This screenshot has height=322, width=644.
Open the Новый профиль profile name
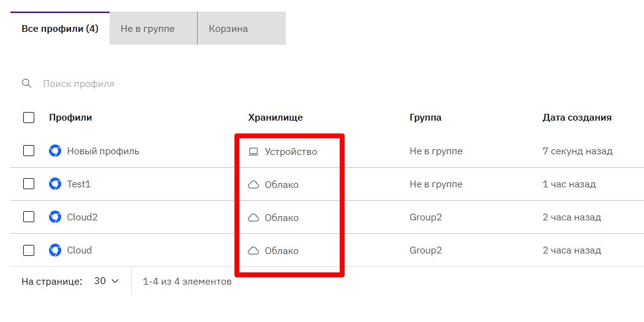(103, 151)
